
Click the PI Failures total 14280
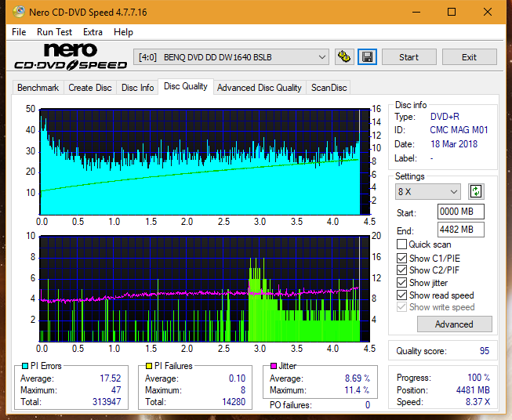(x=234, y=402)
